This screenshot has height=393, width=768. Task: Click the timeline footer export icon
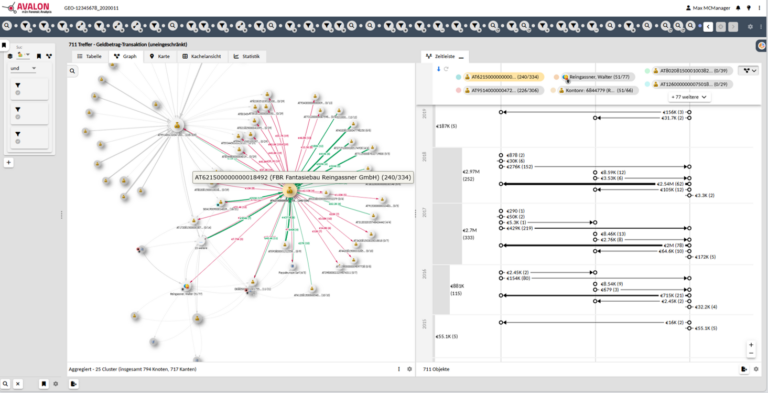[x=744, y=369]
